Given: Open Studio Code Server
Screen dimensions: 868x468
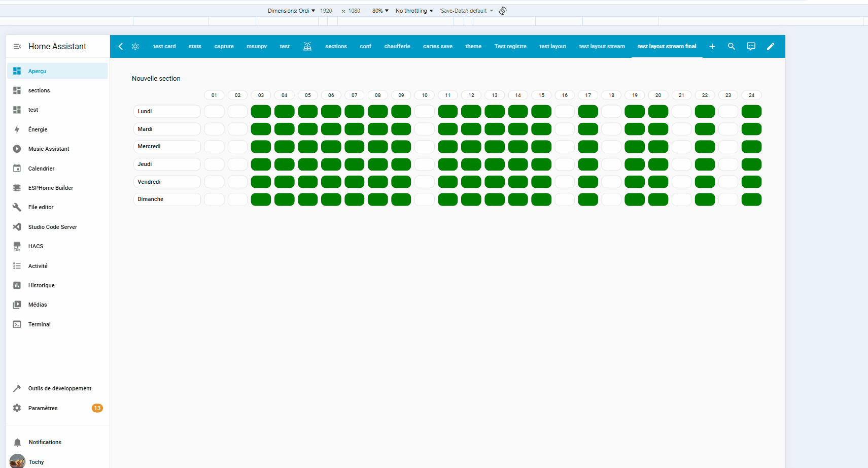Looking at the screenshot, I should click(x=58, y=227).
